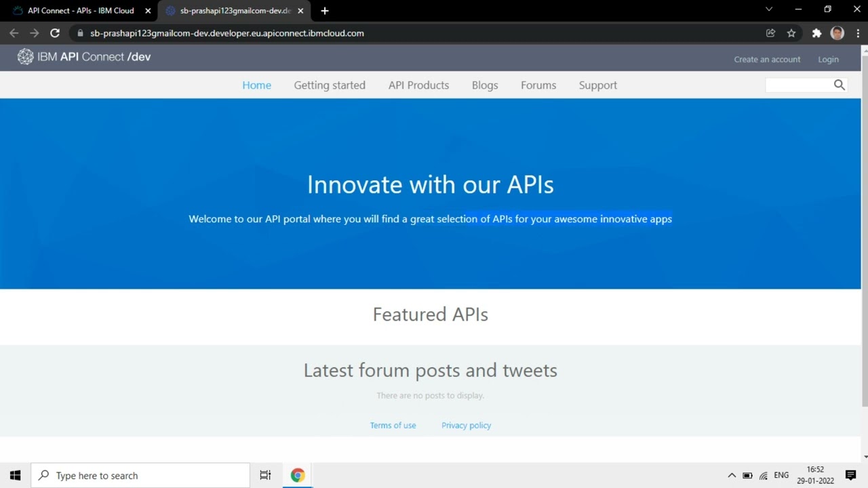
Task: Click the ENG language indicator
Action: coord(781,475)
